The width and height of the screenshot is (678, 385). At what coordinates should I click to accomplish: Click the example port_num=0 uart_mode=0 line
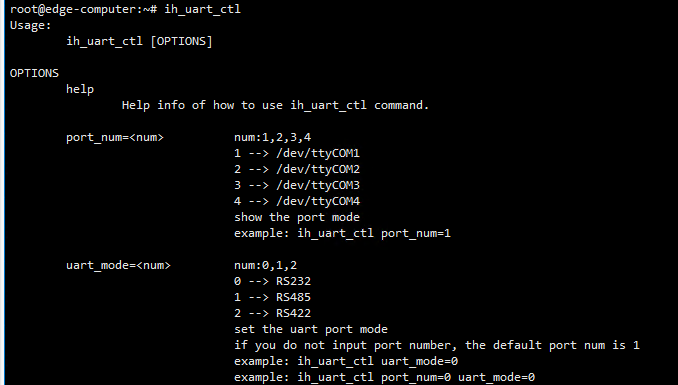coord(384,377)
